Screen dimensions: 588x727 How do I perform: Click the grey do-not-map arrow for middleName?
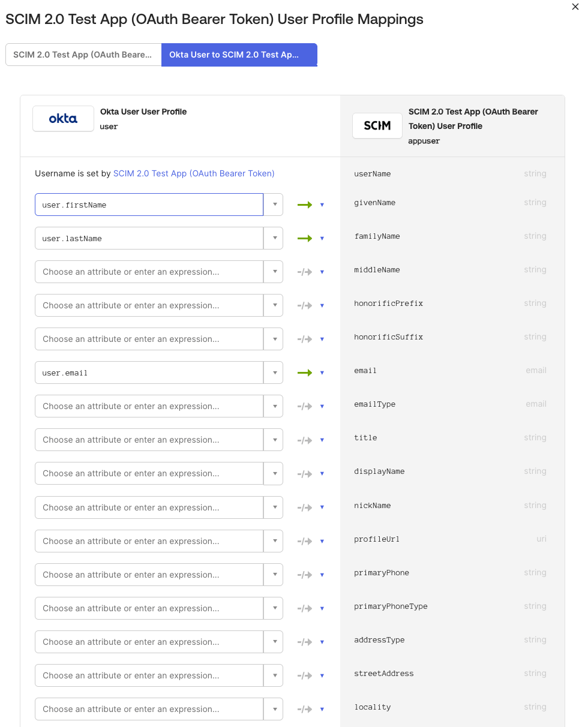click(305, 272)
